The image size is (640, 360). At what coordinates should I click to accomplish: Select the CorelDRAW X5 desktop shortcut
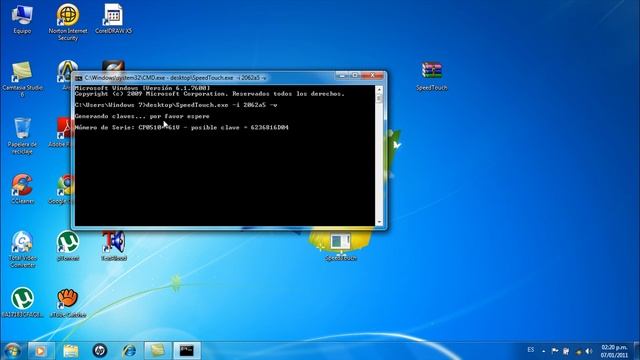click(113, 20)
